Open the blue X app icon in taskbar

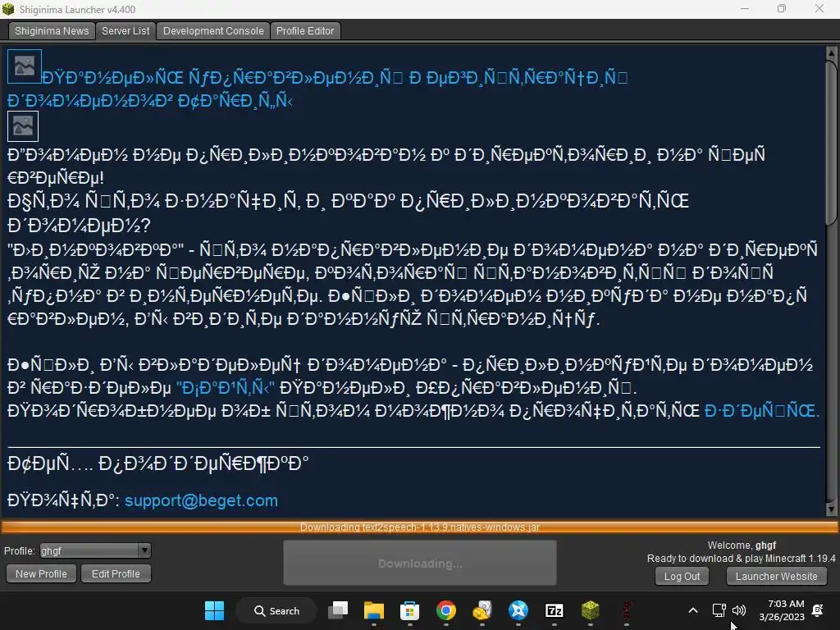518,610
